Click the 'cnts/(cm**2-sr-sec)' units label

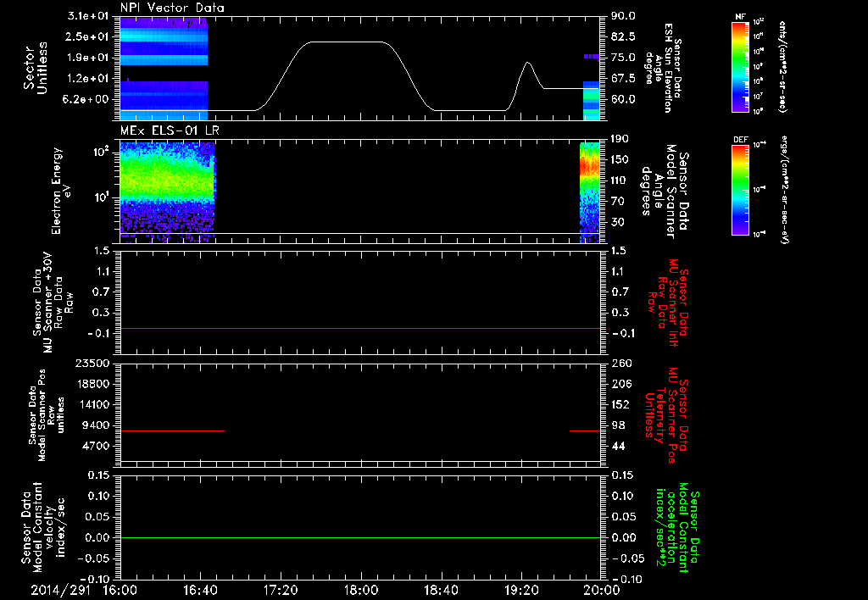(x=782, y=66)
